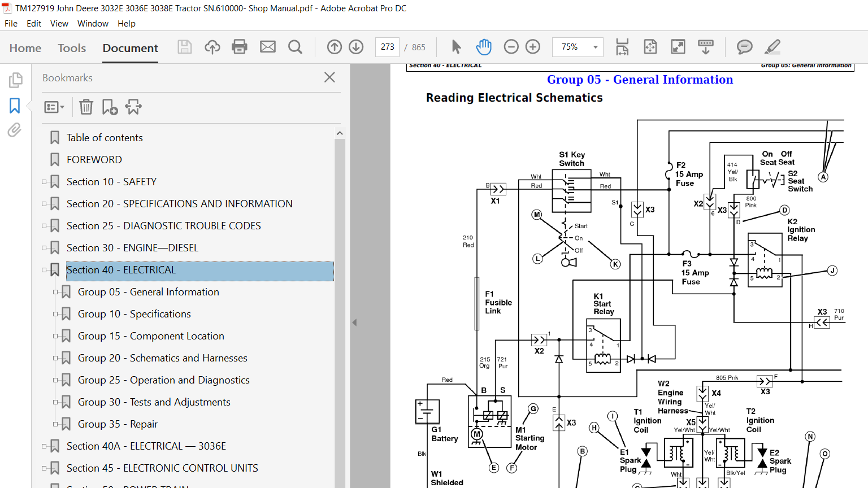Click the cloud upload icon

coord(212,47)
